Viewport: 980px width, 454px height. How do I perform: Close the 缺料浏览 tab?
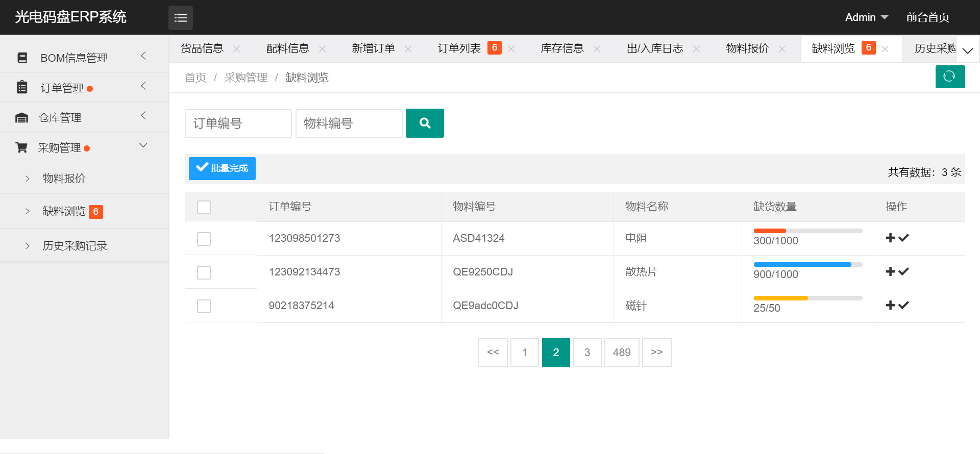[x=886, y=49]
